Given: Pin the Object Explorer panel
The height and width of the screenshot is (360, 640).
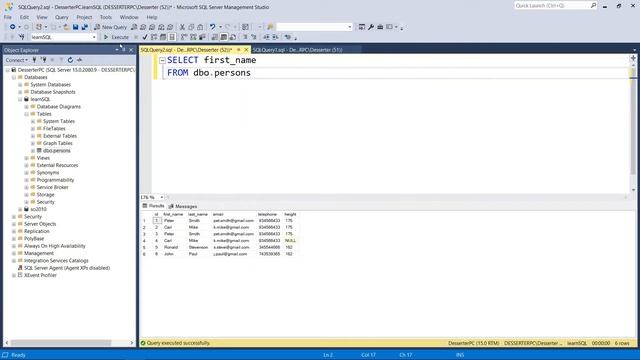Looking at the screenshot, I should (x=124, y=50).
